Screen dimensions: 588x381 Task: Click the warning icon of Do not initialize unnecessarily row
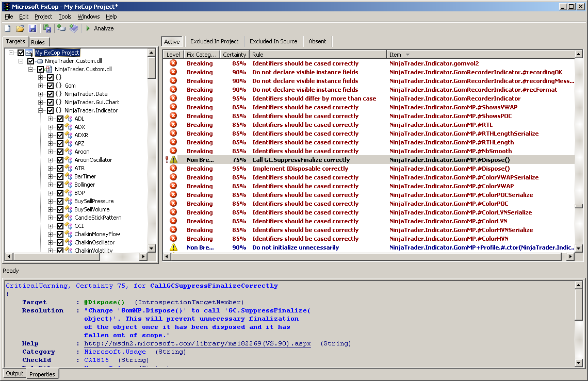[x=173, y=247]
